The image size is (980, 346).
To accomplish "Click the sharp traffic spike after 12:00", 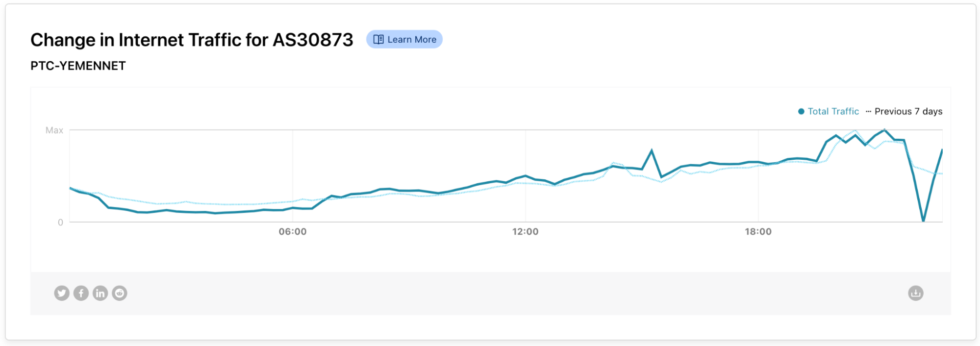I will click(x=652, y=150).
